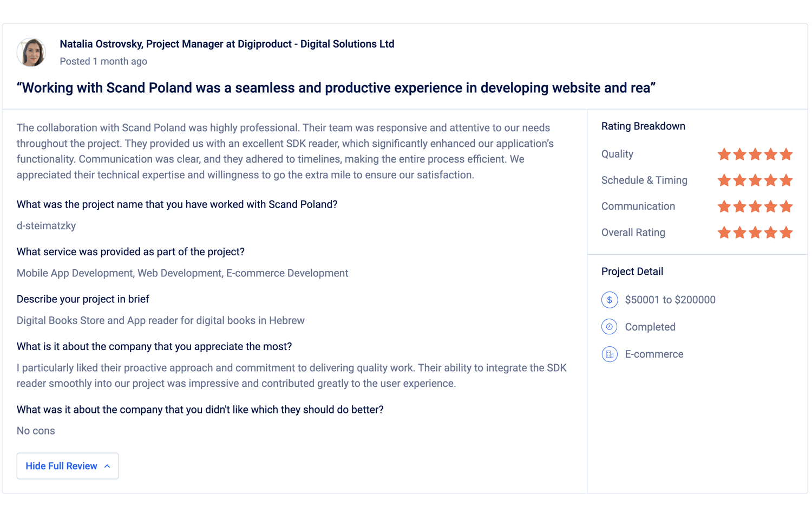The image size is (812, 518).
Task: Click the building icon beside E-commerce
Action: [610, 354]
